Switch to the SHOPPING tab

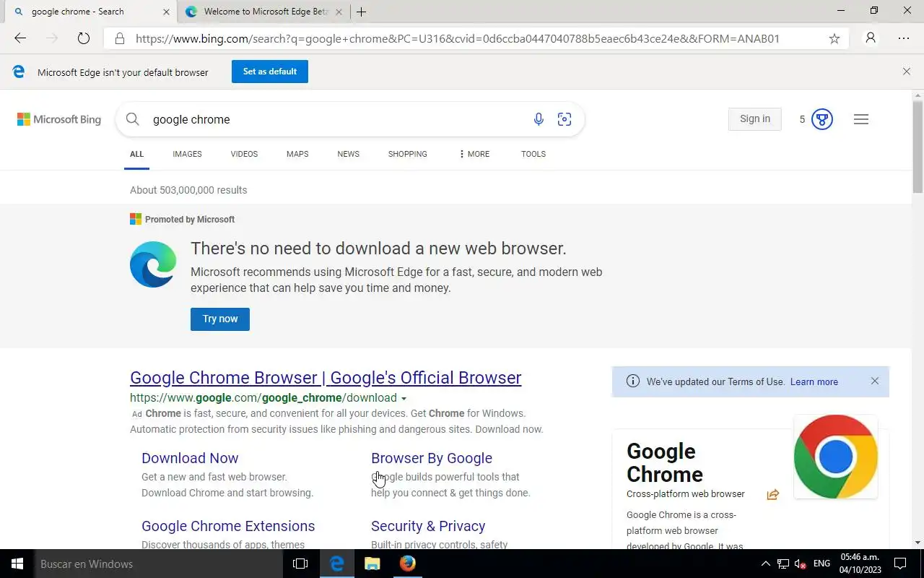pos(407,154)
